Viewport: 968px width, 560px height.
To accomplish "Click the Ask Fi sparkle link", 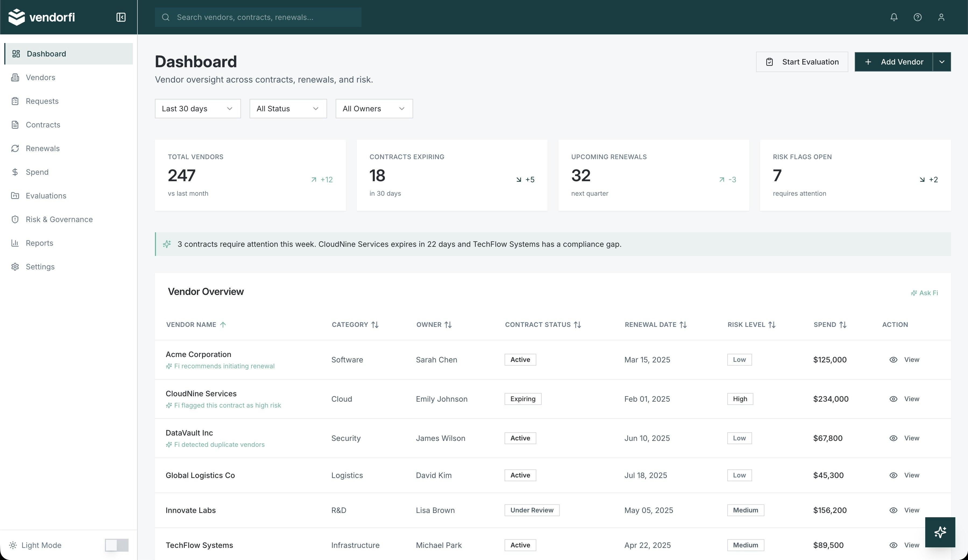I will [x=924, y=293].
